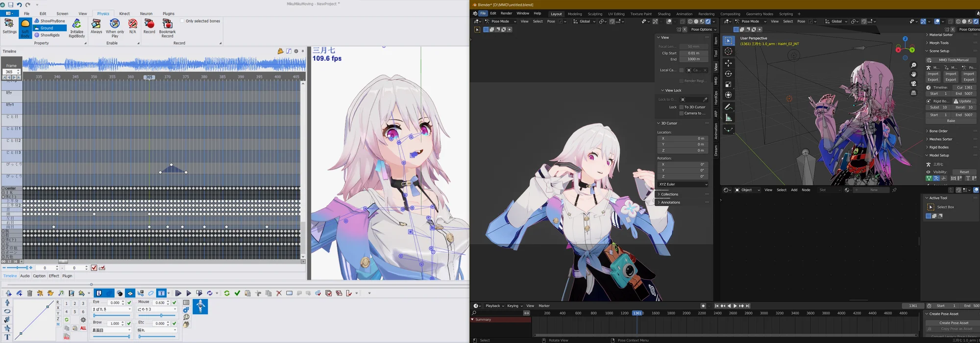Toggle the red checkbox below the MMM timeline

[94, 268]
